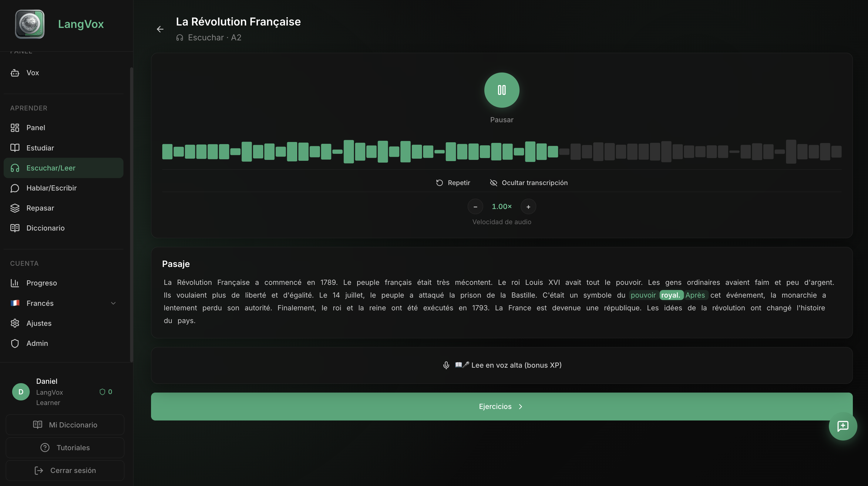Click the Escuchar/Leer headphones icon
The width and height of the screenshot is (868, 486).
tap(15, 168)
